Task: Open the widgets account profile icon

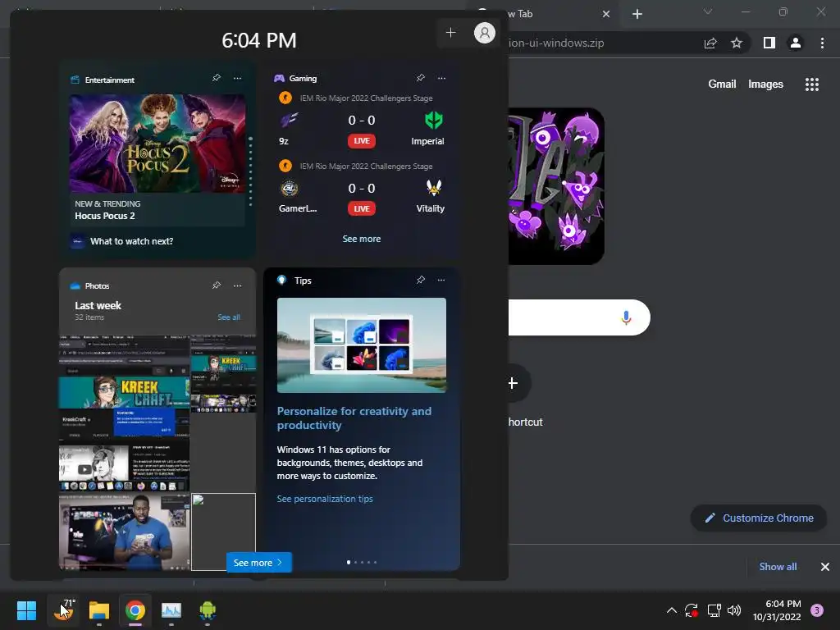Action: (484, 33)
